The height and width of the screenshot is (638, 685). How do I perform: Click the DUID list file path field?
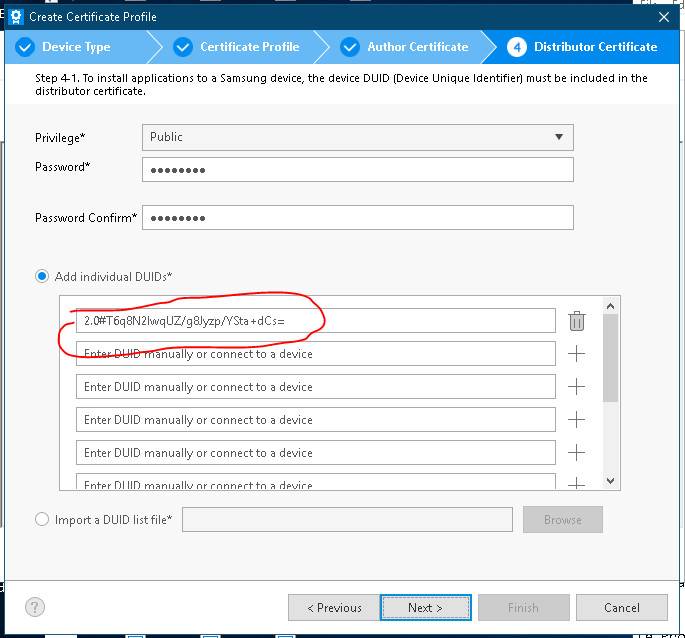click(x=347, y=520)
